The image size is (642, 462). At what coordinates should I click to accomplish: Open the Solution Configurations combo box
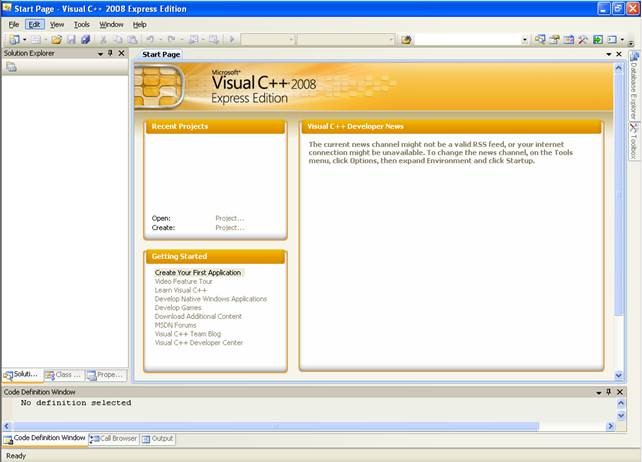click(x=268, y=40)
